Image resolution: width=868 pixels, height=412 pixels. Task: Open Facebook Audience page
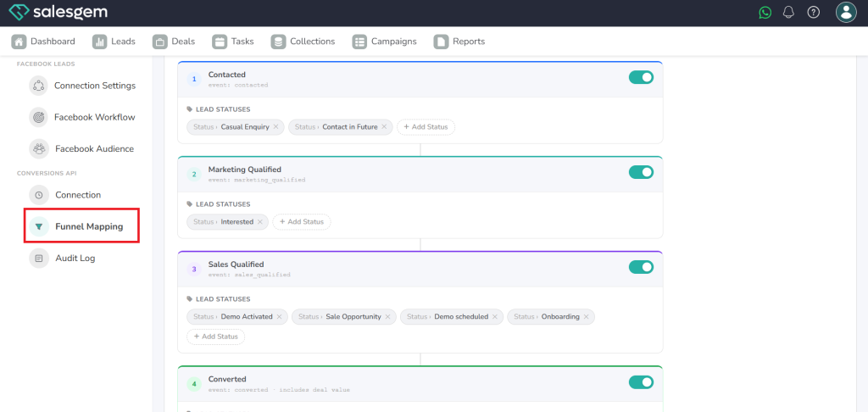[95, 149]
